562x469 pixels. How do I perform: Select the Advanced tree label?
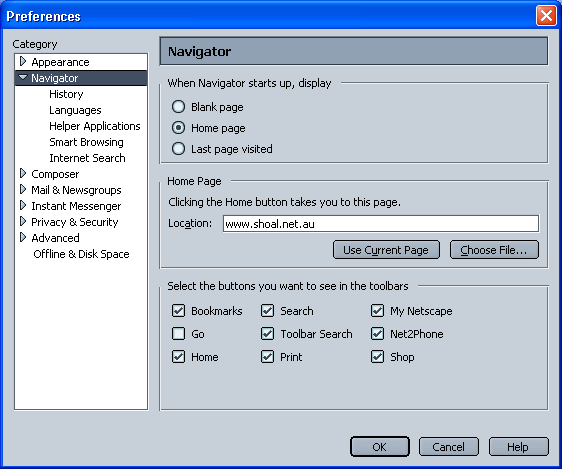[x=55, y=238]
